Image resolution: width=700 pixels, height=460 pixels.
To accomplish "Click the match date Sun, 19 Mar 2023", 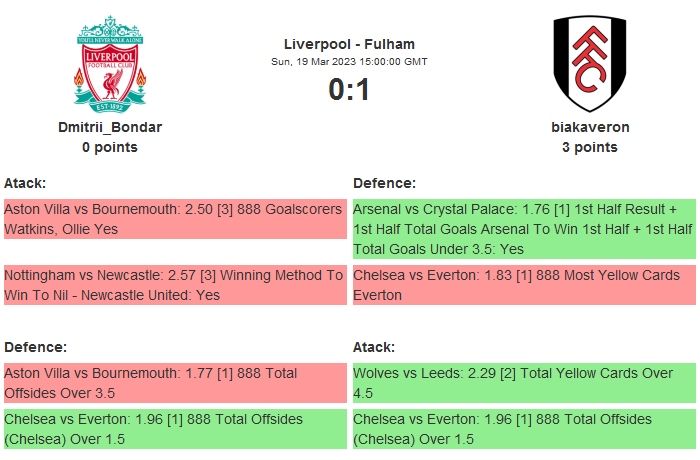I will coord(349,62).
